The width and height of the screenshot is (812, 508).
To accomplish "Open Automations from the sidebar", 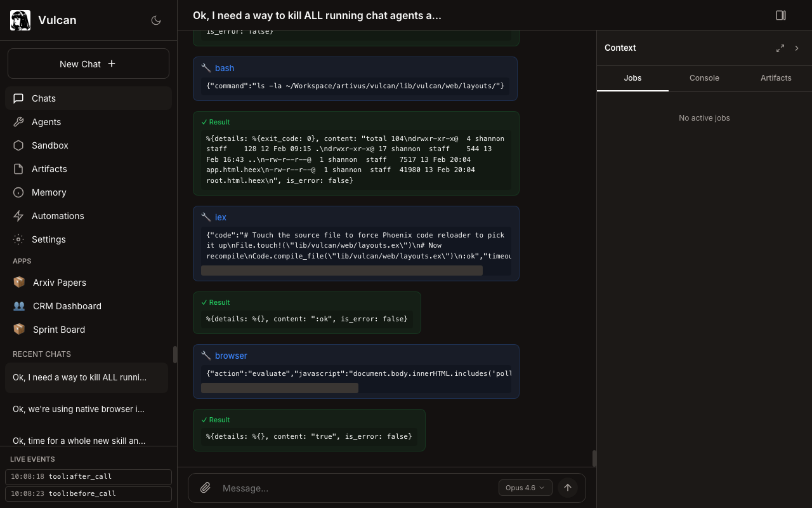I will pos(58,216).
